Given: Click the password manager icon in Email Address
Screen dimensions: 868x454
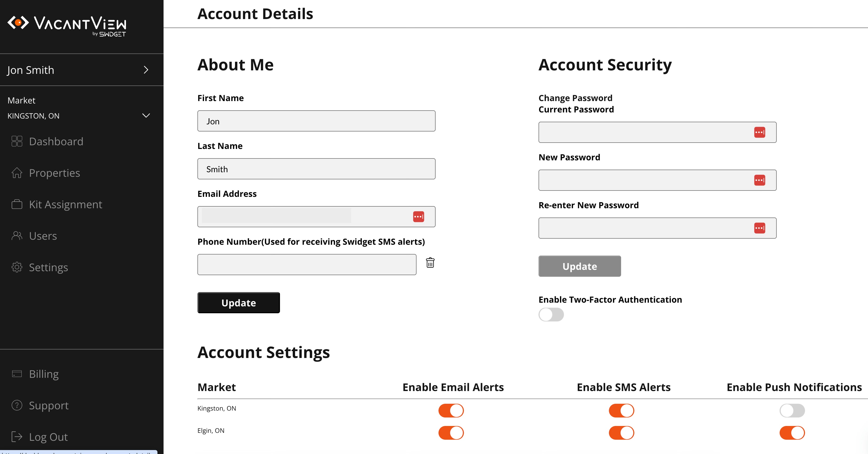Looking at the screenshot, I should (418, 217).
